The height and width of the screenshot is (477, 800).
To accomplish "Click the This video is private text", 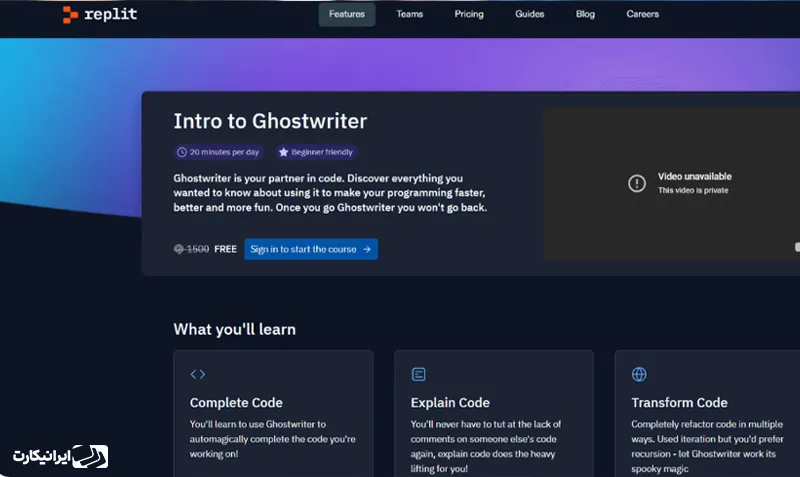I will [693, 190].
